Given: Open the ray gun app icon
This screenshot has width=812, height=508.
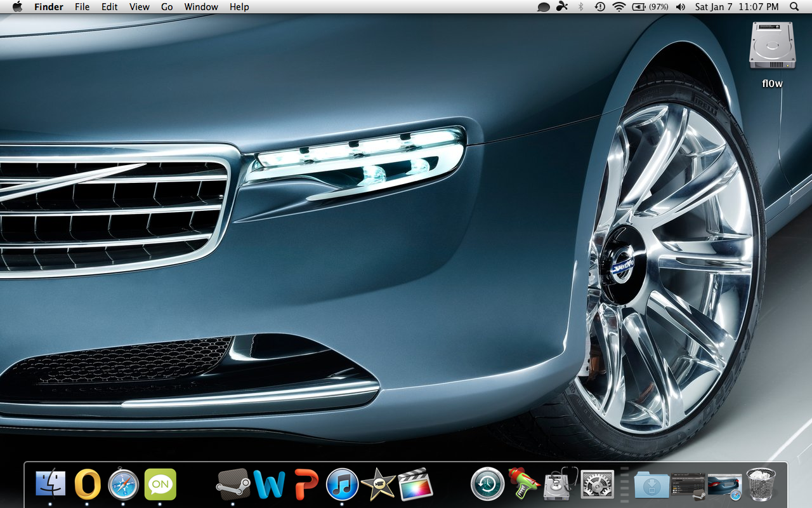Looking at the screenshot, I should click(x=524, y=485).
